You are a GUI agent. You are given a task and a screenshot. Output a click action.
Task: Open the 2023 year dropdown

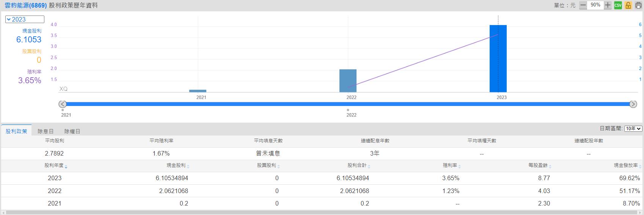click(x=25, y=19)
